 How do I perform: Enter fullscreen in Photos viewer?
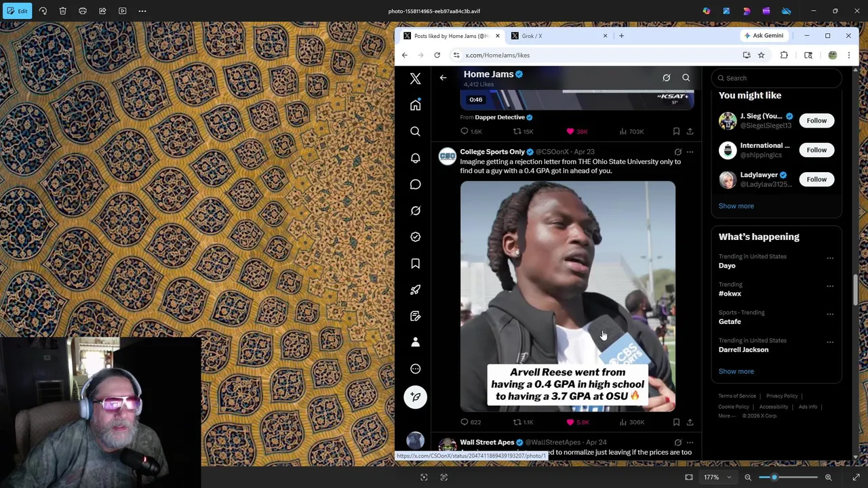856,477
